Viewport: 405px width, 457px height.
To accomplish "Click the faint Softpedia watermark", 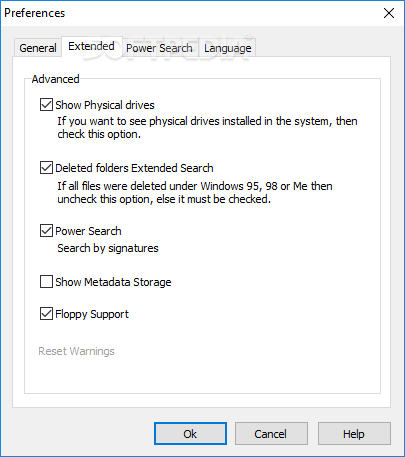I will tap(167, 48).
